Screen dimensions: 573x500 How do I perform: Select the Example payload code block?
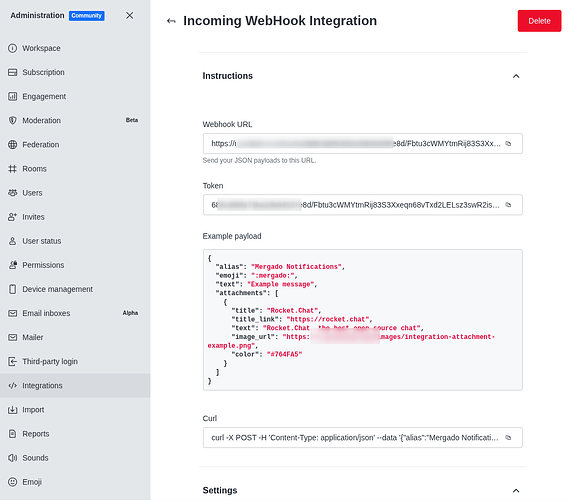pyautogui.click(x=363, y=320)
